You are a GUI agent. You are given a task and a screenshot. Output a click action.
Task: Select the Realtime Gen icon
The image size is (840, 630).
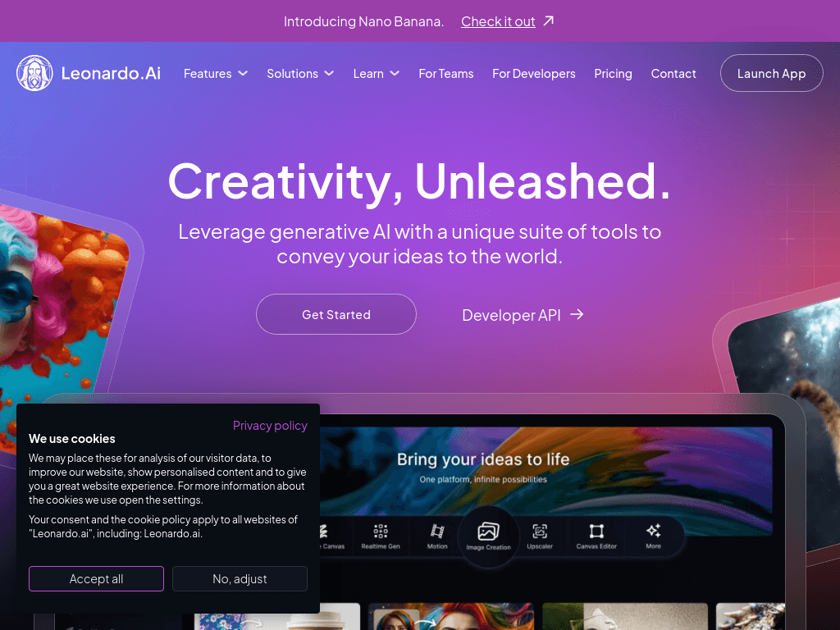pyautogui.click(x=381, y=531)
